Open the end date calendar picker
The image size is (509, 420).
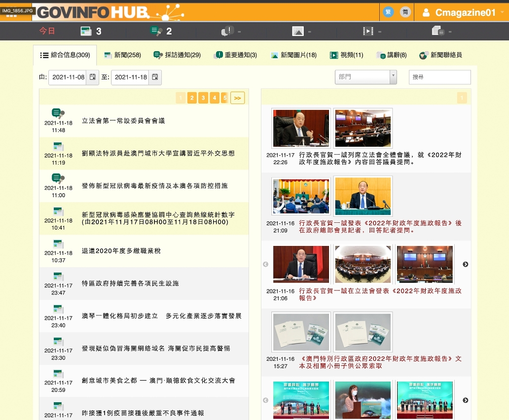coord(155,77)
